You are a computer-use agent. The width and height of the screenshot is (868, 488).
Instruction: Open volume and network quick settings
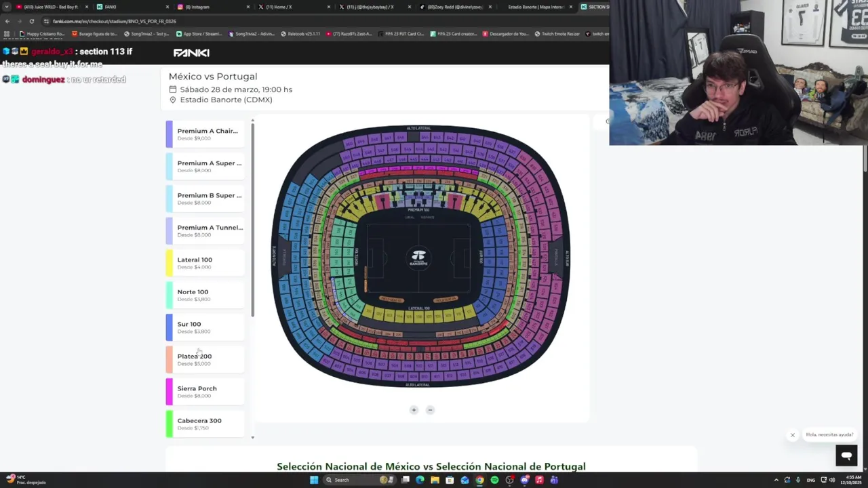[828, 480]
